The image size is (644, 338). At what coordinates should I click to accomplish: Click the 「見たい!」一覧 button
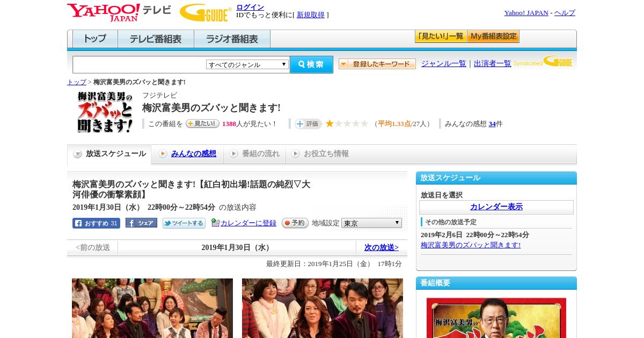pyautogui.click(x=441, y=36)
